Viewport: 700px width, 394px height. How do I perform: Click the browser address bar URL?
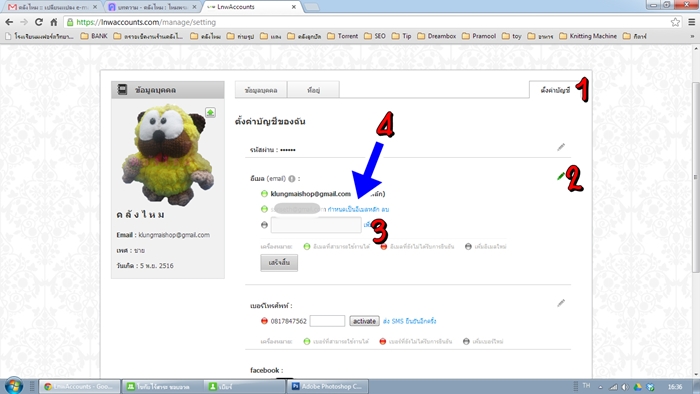click(x=146, y=22)
